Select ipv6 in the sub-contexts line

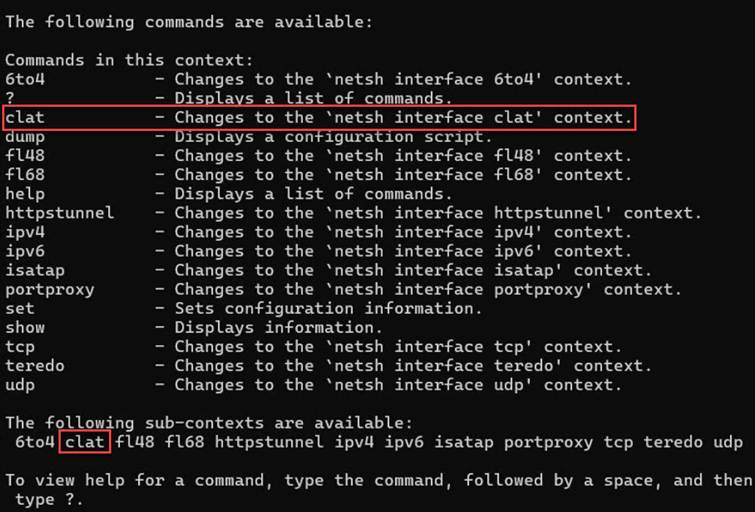point(394,443)
